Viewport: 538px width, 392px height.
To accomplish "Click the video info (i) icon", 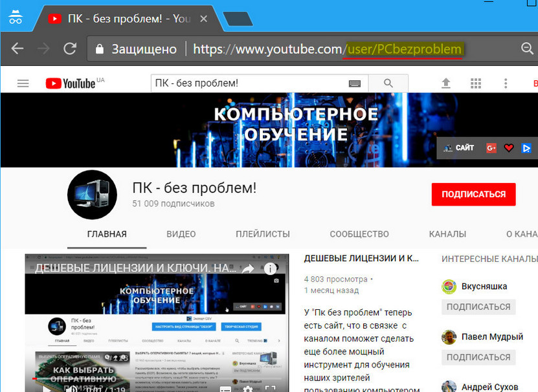I will click(x=270, y=269).
